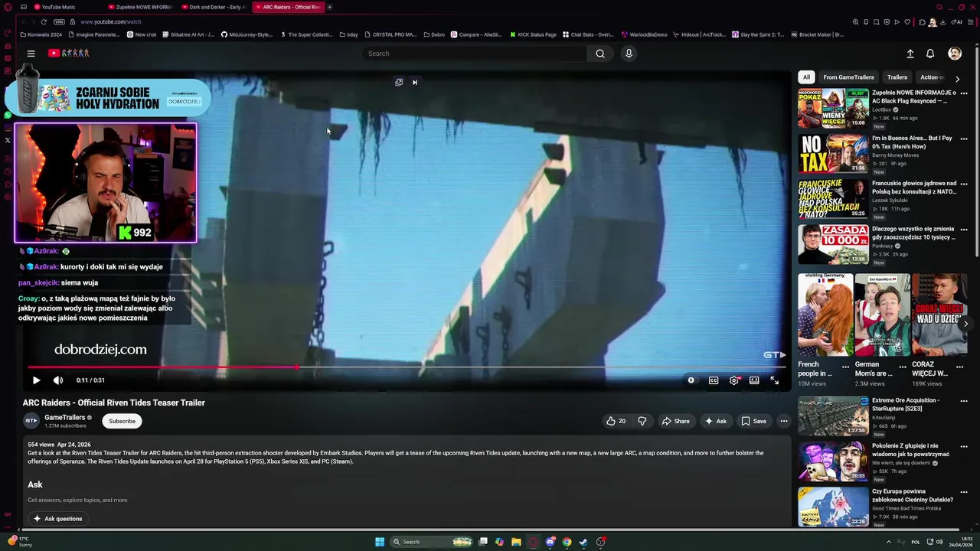Select the Trailers filter chip
This screenshot has width=980, height=551.
(897, 77)
